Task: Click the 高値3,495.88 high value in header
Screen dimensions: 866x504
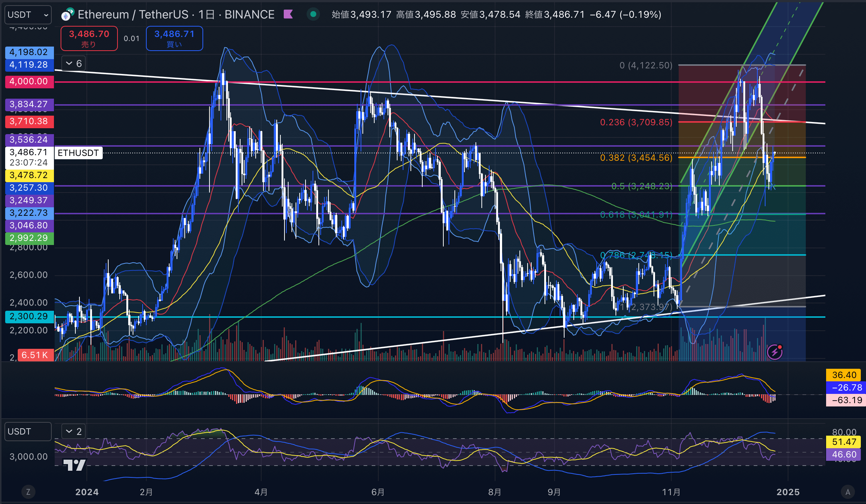Action: [x=426, y=14]
